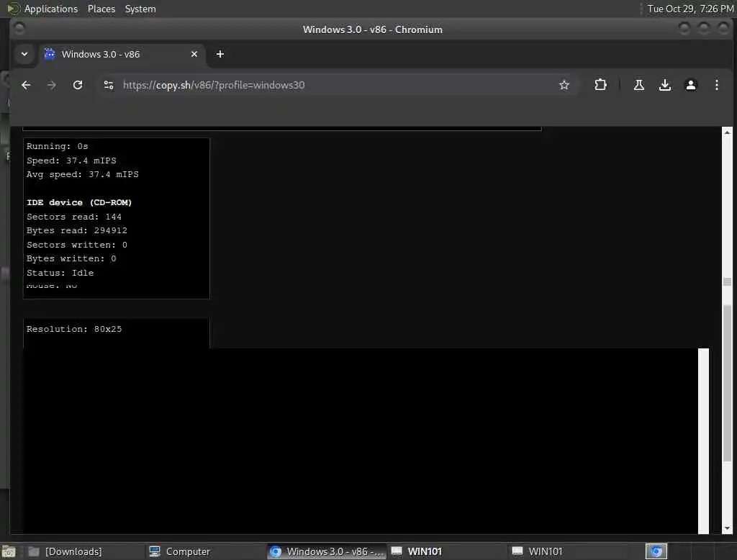This screenshot has width=737, height=560.
Task: Expand the tab search dropdown
Action: coord(24,54)
